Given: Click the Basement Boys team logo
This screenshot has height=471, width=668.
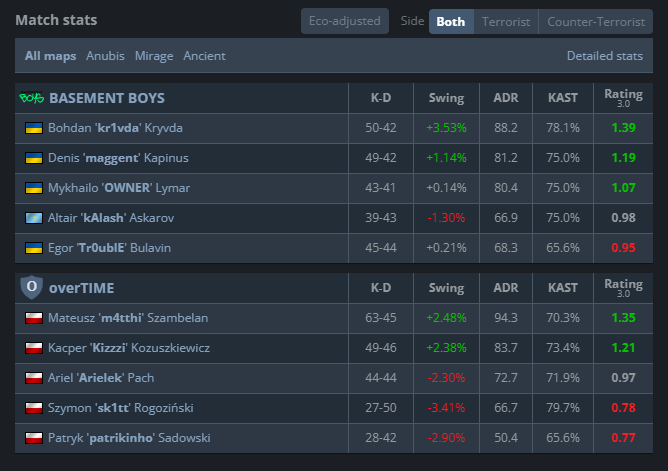Looking at the screenshot, I should (x=32, y=98).
